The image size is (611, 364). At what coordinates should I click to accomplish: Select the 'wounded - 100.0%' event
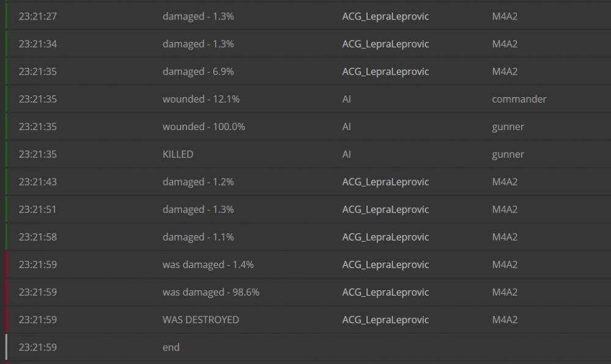click(203, 126)
